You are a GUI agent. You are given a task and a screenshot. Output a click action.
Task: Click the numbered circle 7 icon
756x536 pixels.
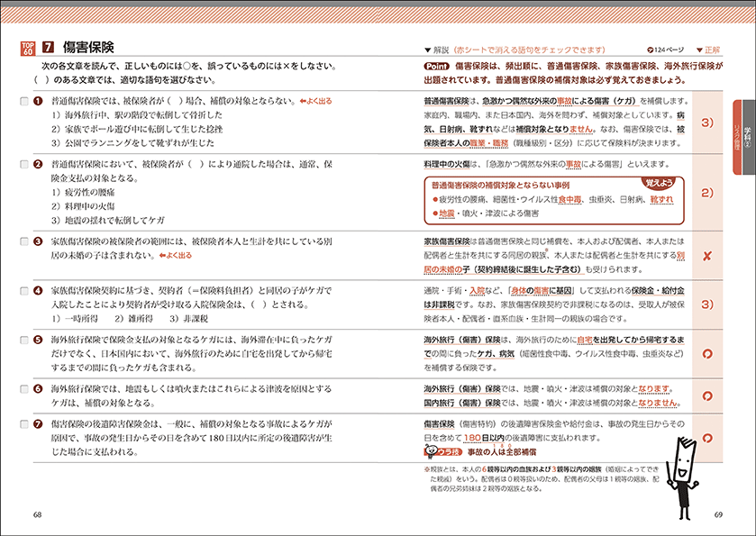(x=38, y=424)
